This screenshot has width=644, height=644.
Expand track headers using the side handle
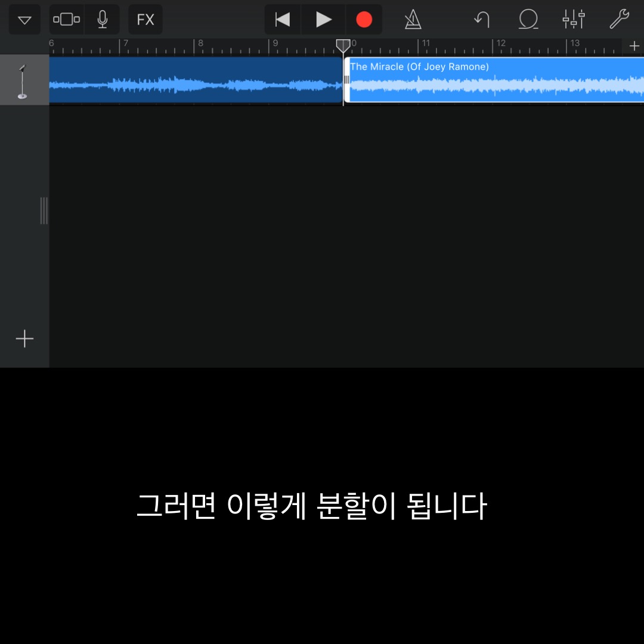(44, 210)
